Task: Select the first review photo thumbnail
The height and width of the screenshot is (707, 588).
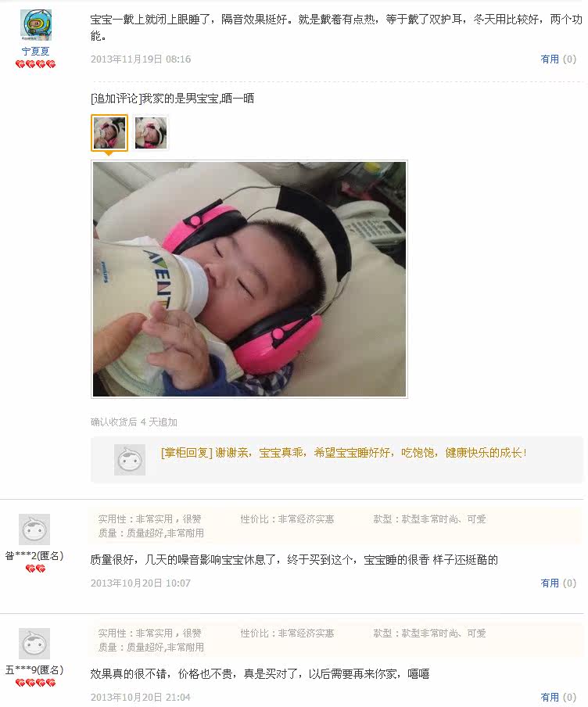Action: click(109, 133)
